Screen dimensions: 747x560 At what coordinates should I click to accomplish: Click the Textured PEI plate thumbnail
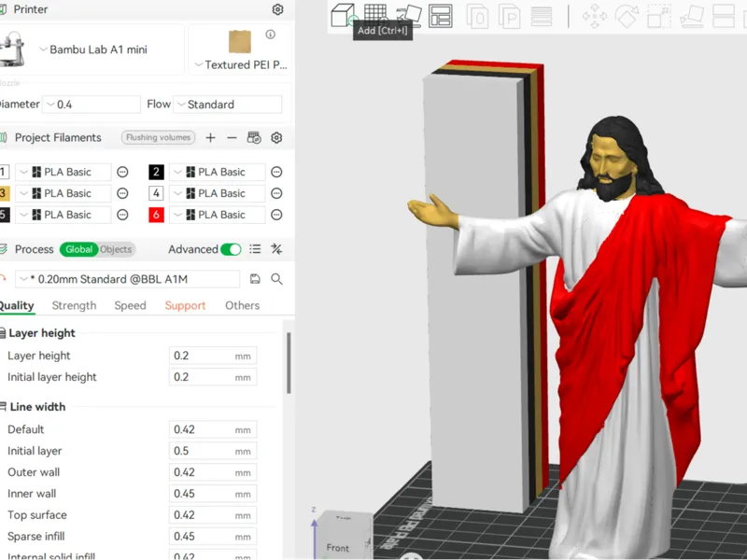pyautogui.click(x=240, y=41)
